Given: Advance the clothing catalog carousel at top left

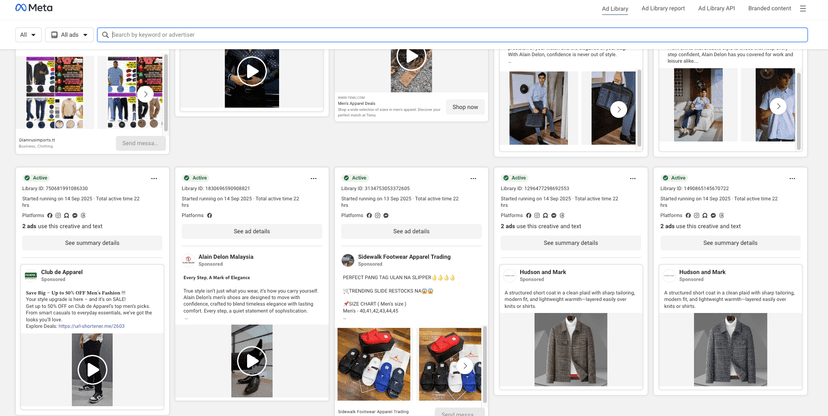Looking at the screenshot, I should point(145,93).
